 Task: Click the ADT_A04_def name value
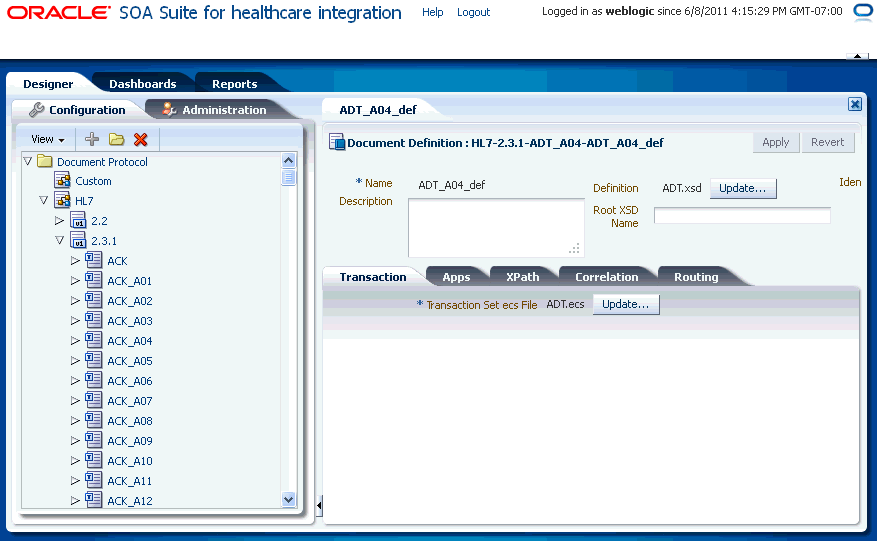[x=451, y=185]
